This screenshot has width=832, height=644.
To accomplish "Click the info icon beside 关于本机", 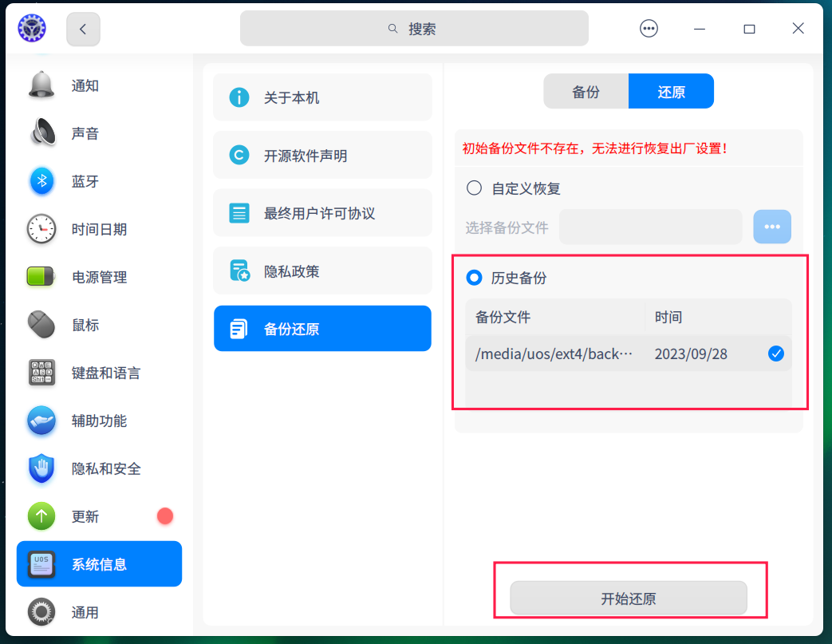I will (x=239, y=97).
